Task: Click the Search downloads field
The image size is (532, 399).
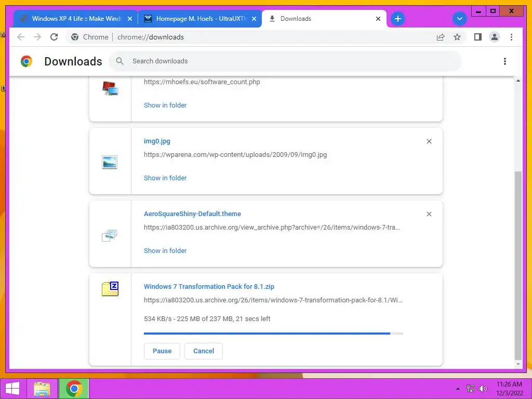Action: pyautogui.click(x=285, y=61)
